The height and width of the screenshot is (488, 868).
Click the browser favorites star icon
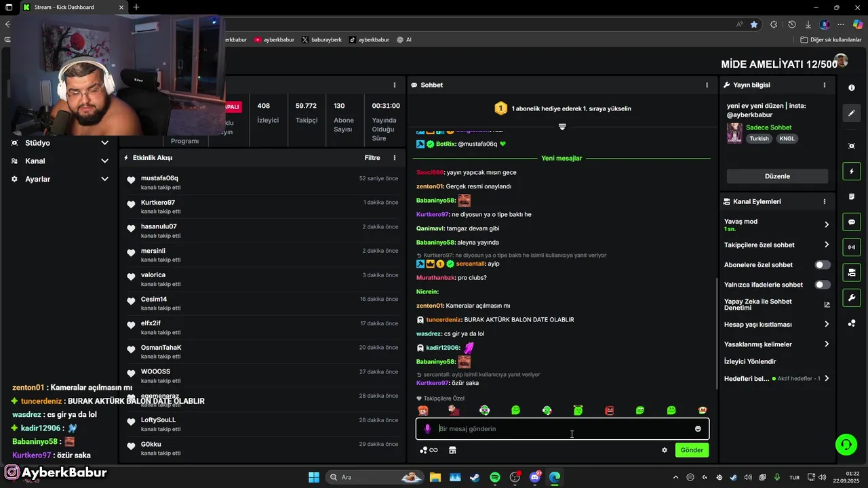pos(754,24)
